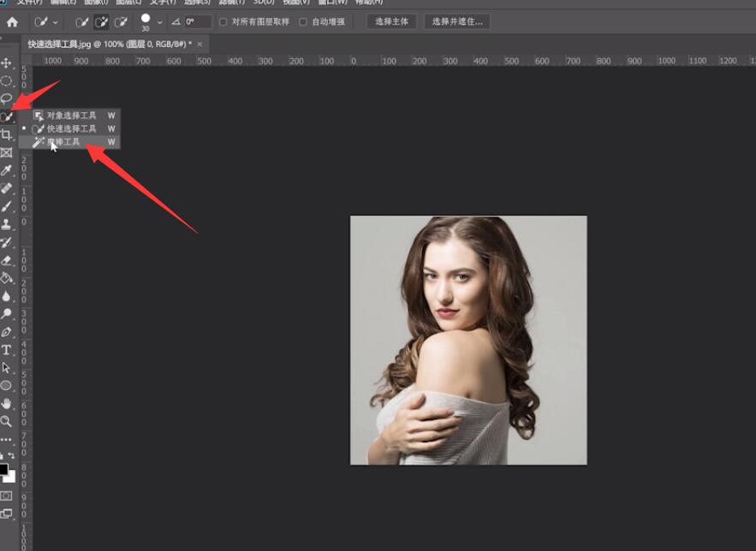
Task: Change the screen mode
Action: tap(6, 513)
